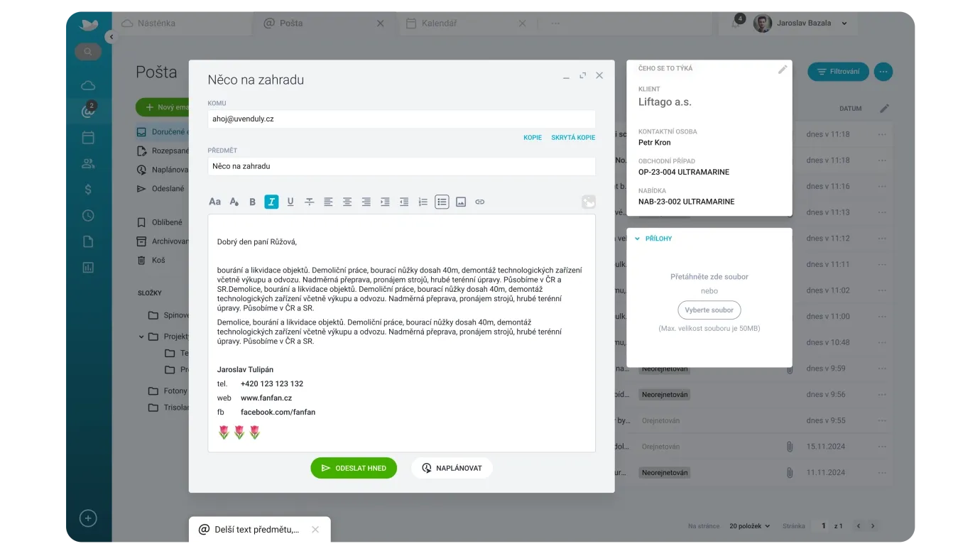Switch to the Nástěnka tab
The width and height of the screenshot is (980, 551).
coord(156,23)
